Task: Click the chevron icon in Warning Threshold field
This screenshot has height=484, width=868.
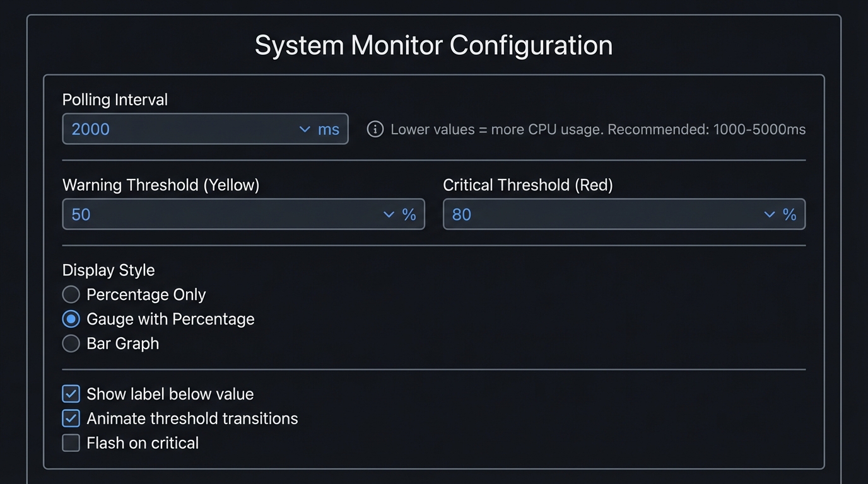Action: pos(389,214)
